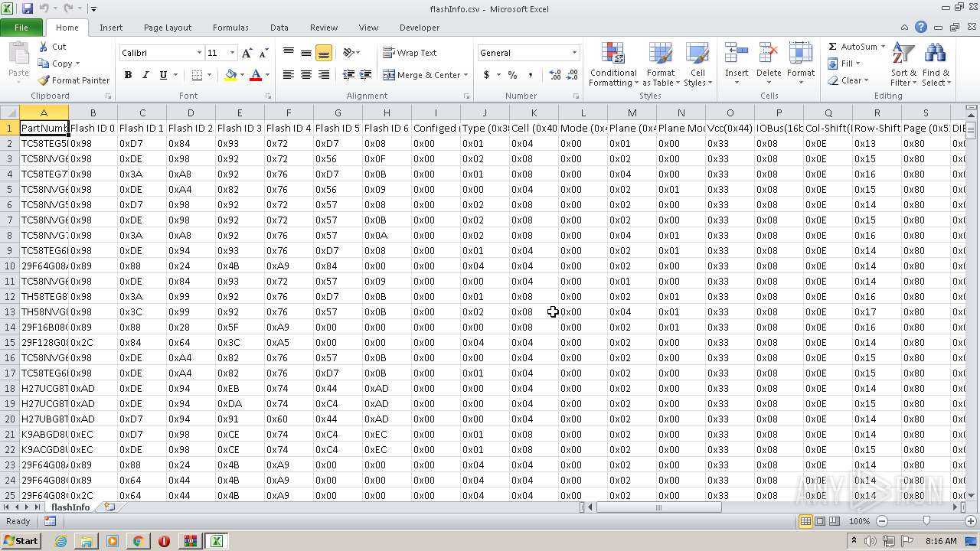Expand the font name dropdown showing Calibri

click(x=199, y=53)
